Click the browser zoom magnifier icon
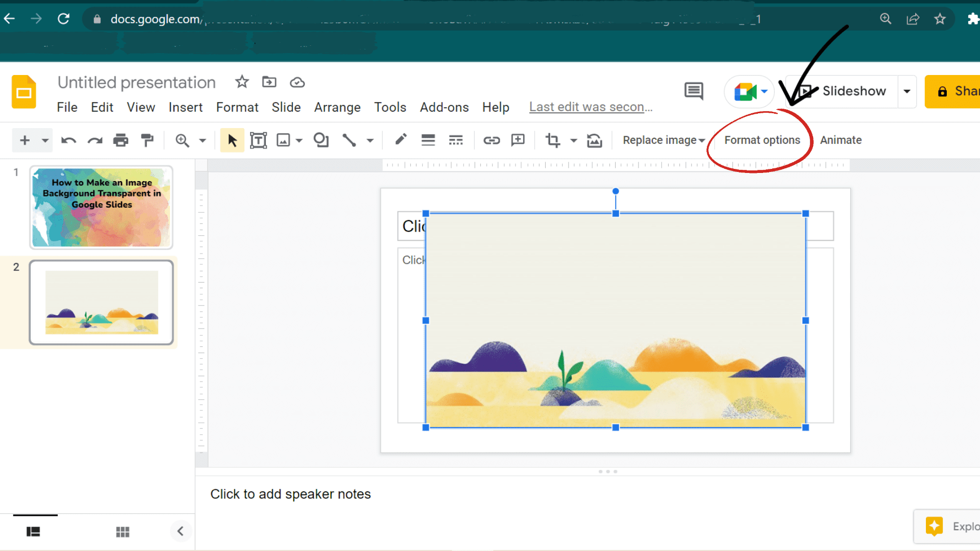The width and height of the screenshot is (980, 551). [886, 19]
